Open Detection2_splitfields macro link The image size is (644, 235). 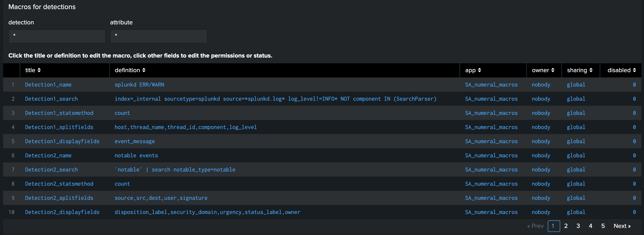pyautogui.click(x=59, y=198)
